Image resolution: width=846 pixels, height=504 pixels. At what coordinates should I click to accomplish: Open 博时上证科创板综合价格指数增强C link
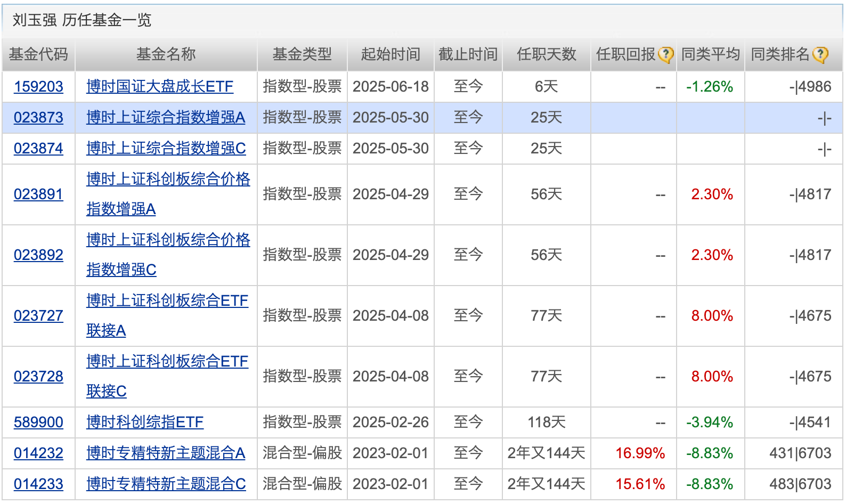[x=168, y=255]
